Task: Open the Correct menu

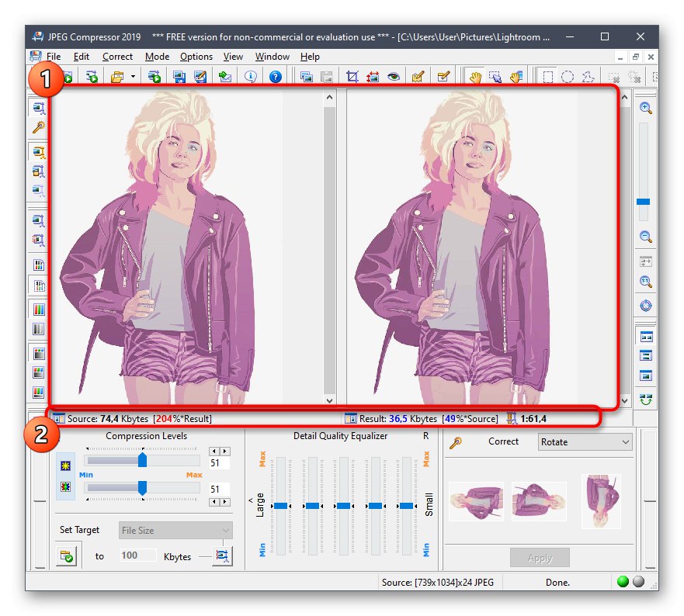Action: (x=117, y=57)
